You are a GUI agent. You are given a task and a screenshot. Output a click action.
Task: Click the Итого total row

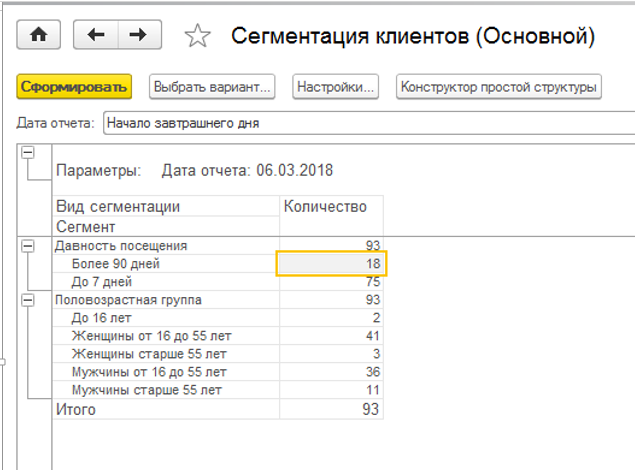76,409
